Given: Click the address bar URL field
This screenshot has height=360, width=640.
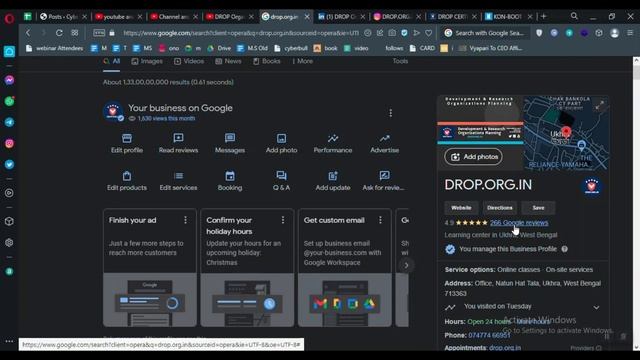Looking at the screenshot, I should point(241,33).
